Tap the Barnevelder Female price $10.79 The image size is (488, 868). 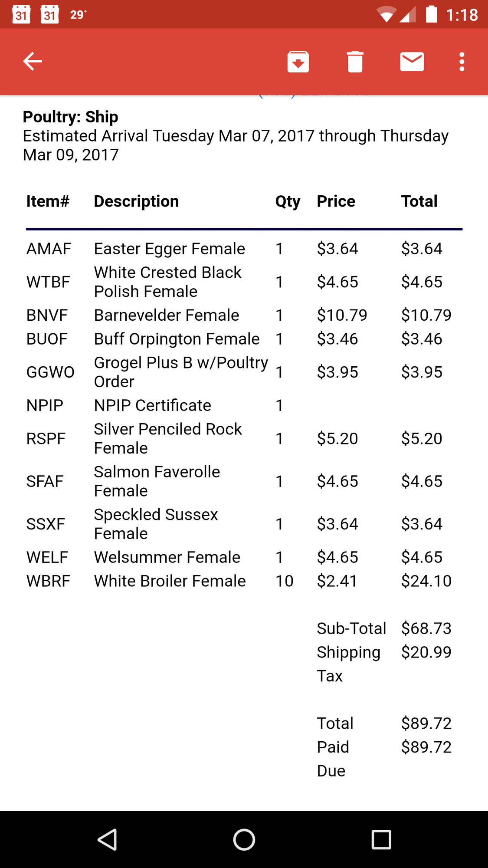342,315
